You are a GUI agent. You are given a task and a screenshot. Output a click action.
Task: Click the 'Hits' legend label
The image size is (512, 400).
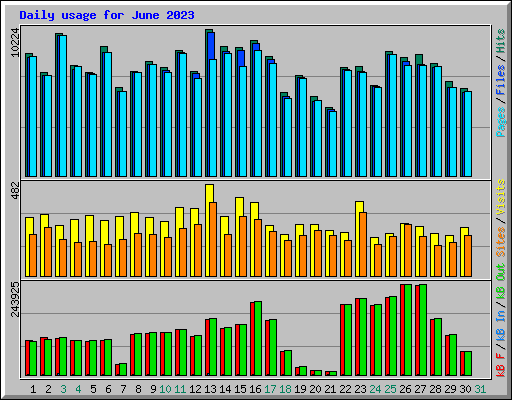pos(501,41)
